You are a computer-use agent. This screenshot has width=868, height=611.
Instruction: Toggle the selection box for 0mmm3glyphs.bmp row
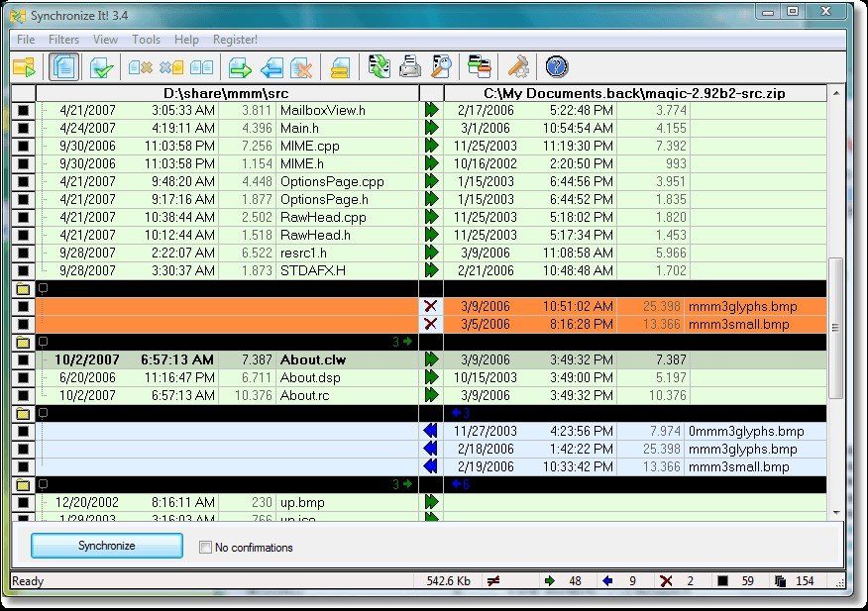click(x=23, y=431)
